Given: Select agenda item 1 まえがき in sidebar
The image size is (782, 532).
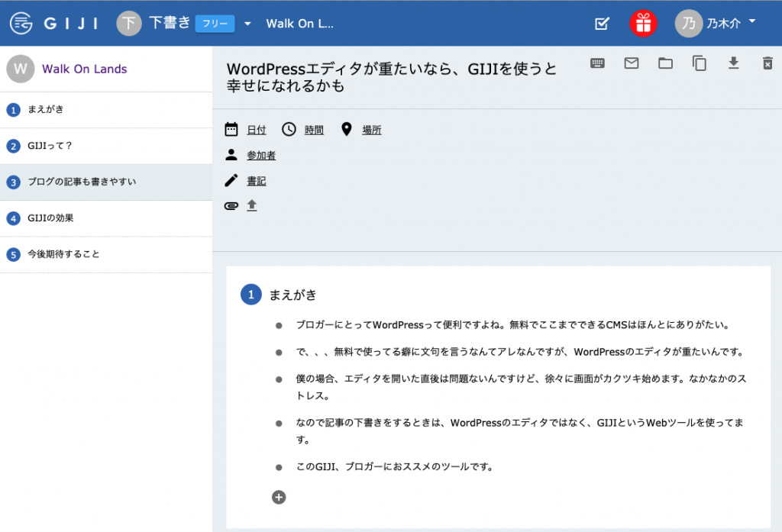Looking at the screenshot, I should point(106,110).
